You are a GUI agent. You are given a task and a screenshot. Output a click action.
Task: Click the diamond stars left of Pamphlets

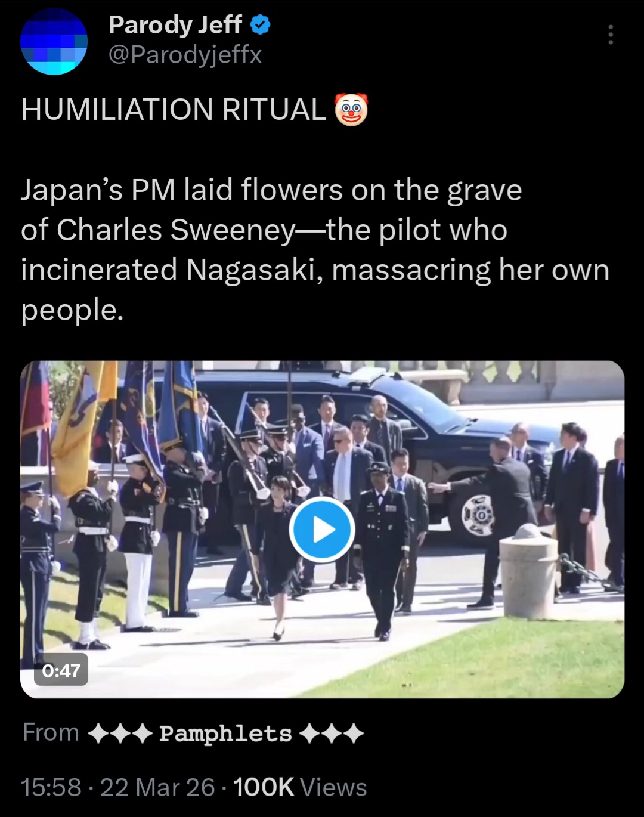tap(120, 734)
